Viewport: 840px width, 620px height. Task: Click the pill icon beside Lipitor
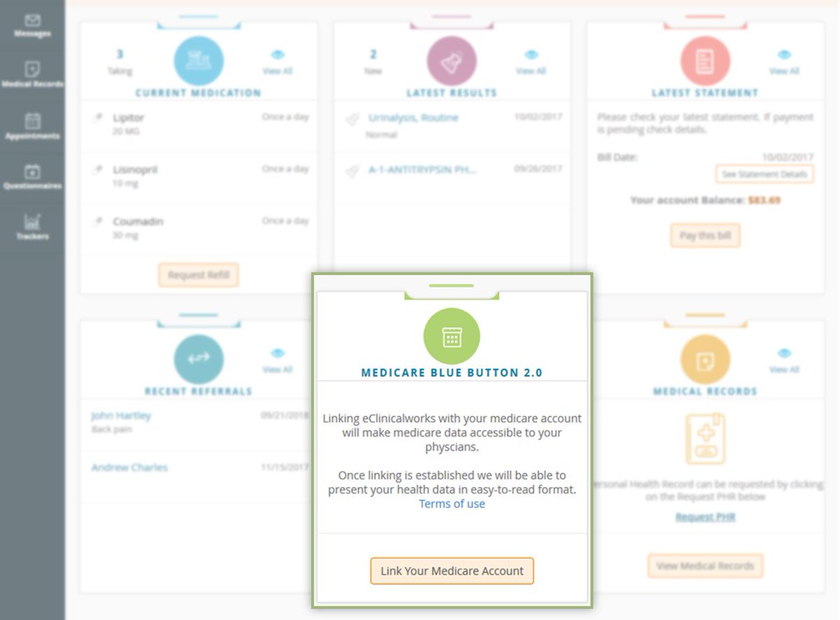pyautogui.click(x=98, y=119)
